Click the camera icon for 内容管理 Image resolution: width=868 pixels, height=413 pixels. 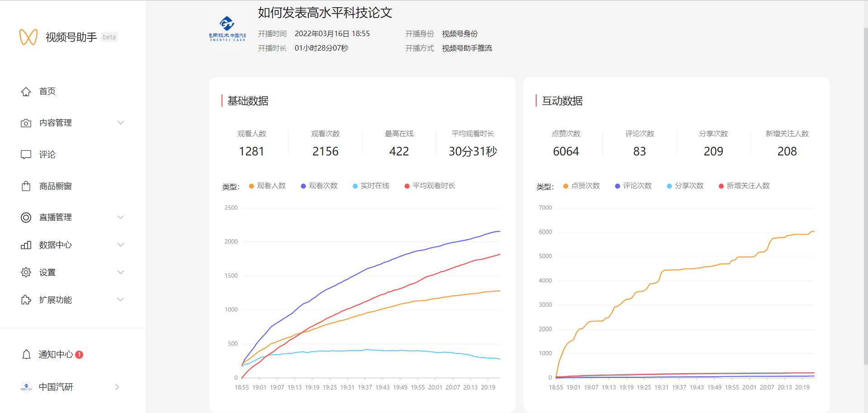[26, 123]
